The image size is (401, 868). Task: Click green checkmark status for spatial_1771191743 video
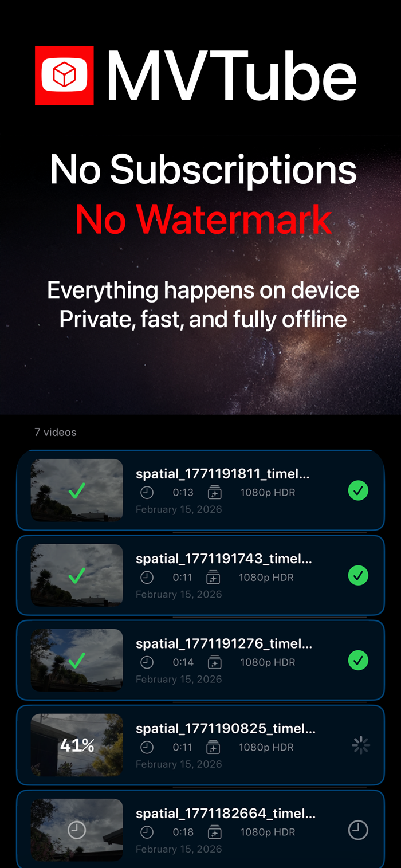(x=358, y=575)
